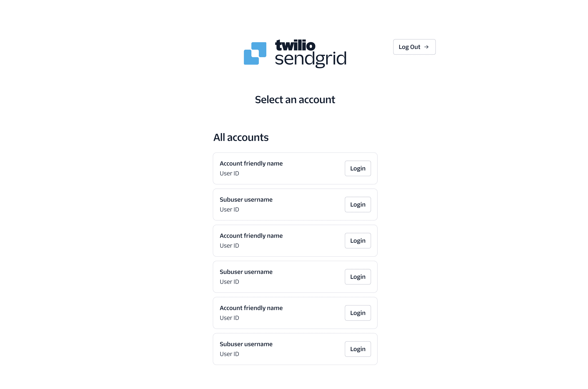Login to the second Account friendly name
Viewport: 588px width, 389px height.
(358, 240)
